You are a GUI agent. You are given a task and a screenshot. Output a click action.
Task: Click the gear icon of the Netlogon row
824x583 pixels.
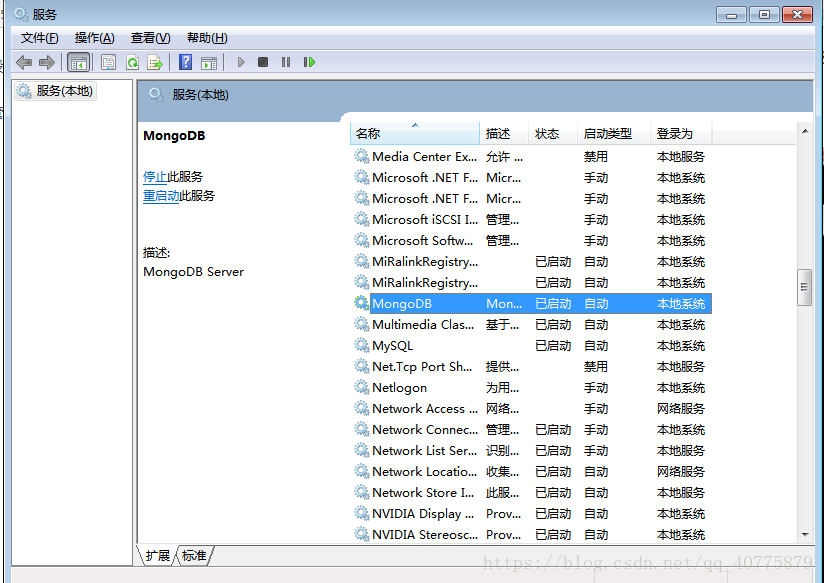(362, 387)
